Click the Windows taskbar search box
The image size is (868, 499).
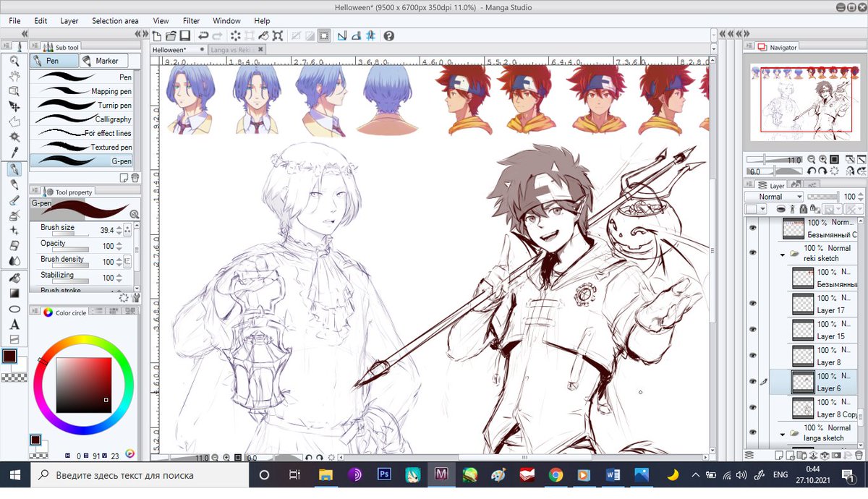pyautogui.click(x=139, y=475)
